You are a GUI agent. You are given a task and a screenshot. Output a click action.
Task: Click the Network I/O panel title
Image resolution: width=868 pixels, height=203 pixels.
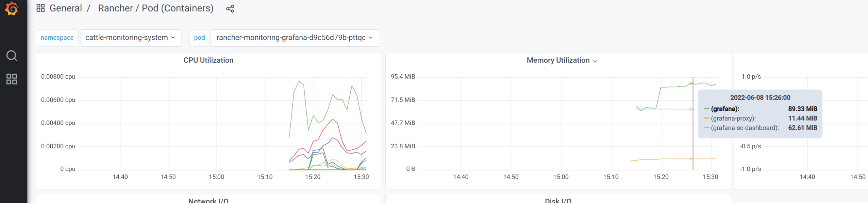pyautogui.click(x=208, y=200)
